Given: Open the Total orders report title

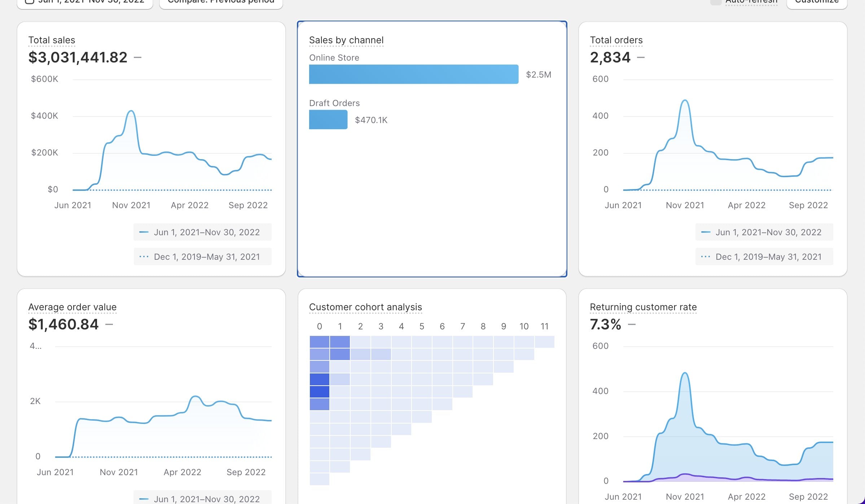Looking at the screenshot, I should pyautogui.click(x=616, y=40).
